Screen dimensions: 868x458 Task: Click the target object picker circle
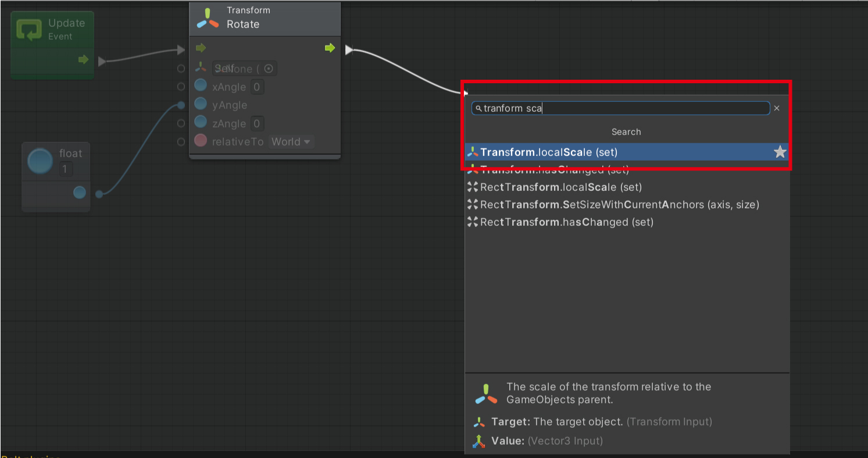[x=268, y=69]
